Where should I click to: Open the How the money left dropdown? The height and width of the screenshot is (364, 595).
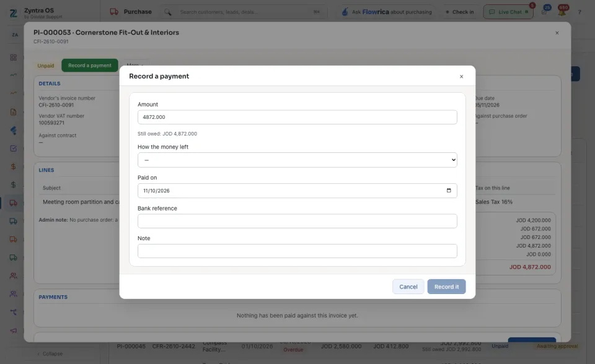click(x=297, y=160)
